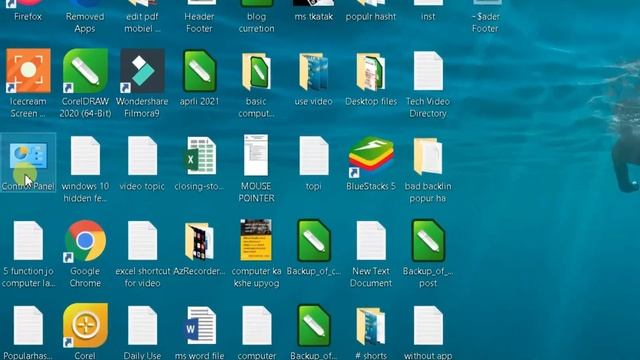Select the New Text Document file
640x360 pixels.
tap(371, 241)
